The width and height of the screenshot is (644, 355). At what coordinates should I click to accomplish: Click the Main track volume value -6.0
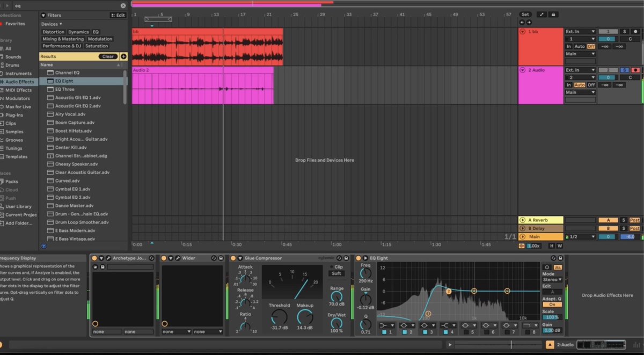click(x=629, y=237)
